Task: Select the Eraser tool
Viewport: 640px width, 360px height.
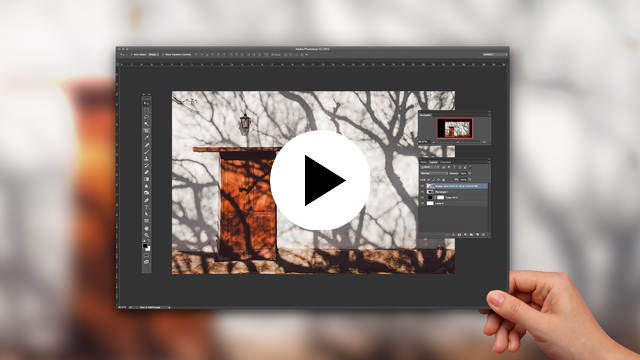Action: click(x=147, y=172)
